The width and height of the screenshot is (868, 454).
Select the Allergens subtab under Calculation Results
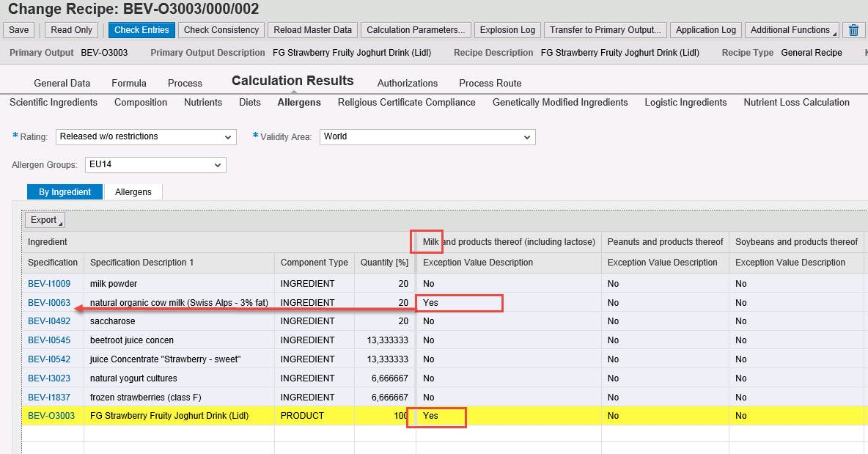coord(299,103)
